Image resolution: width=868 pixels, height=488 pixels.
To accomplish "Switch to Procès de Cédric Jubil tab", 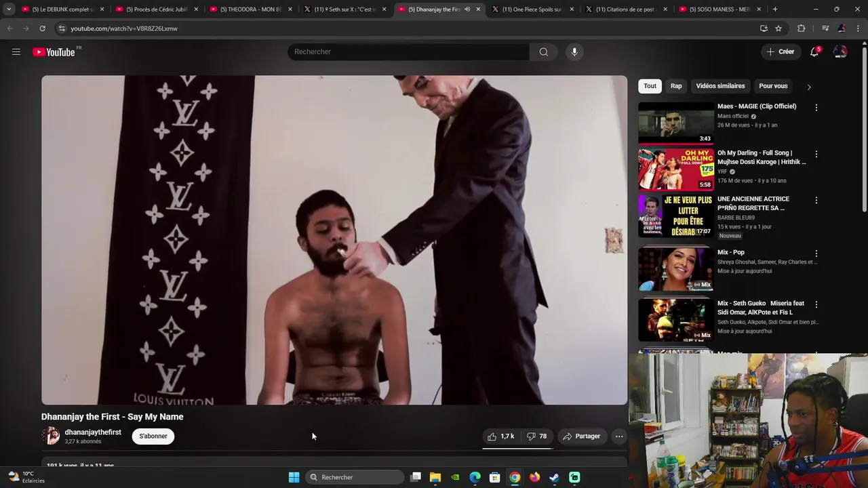I will 156,9.
